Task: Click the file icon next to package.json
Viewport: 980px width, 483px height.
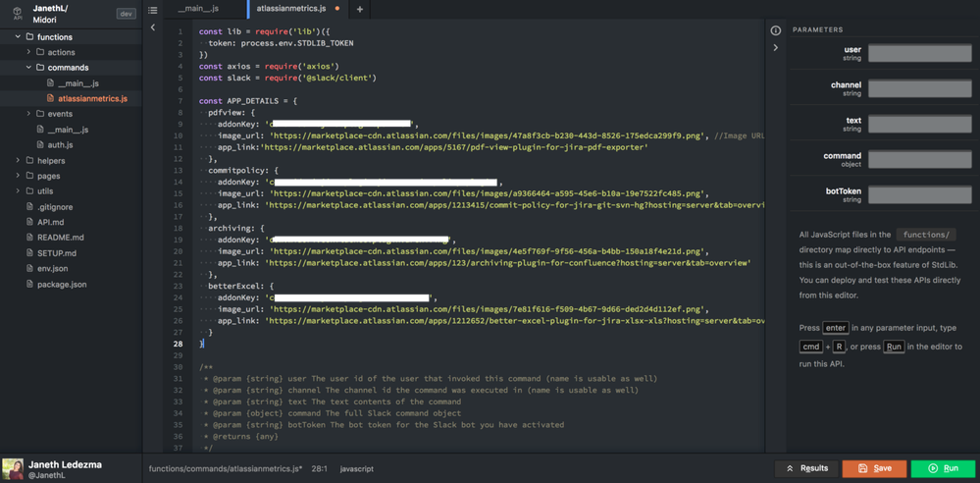Action: [x=29, y=284]
